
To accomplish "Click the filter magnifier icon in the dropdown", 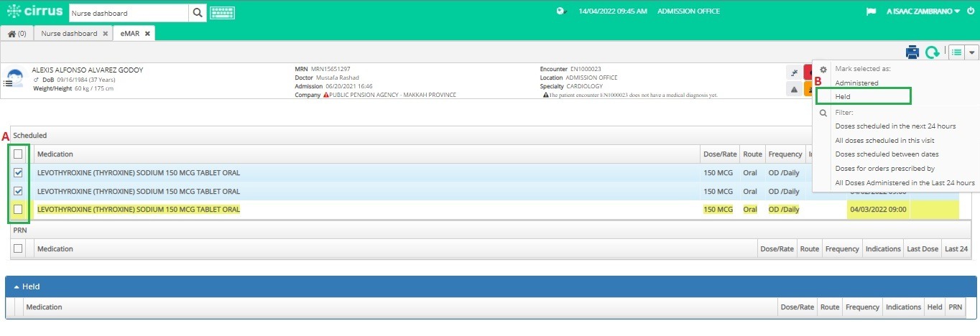I will tap(823, 113).
